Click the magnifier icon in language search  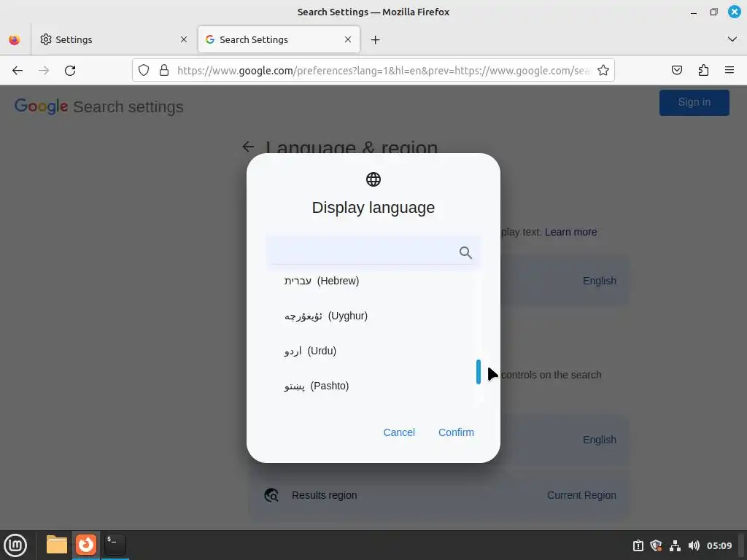(x=466, y=252)
